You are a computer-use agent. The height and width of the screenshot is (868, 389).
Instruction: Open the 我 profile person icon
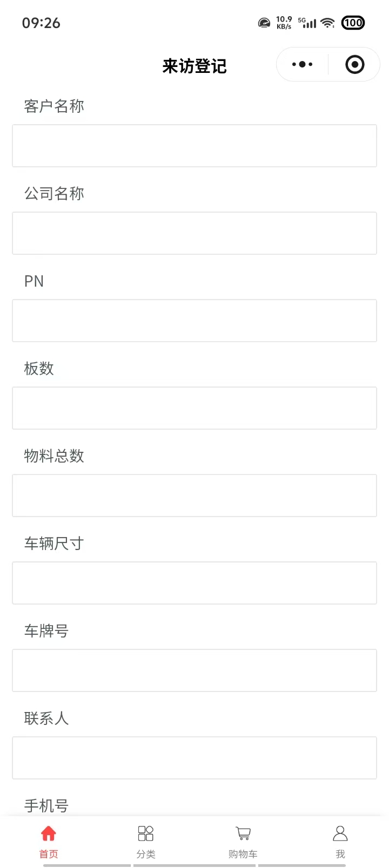[340, 834]
